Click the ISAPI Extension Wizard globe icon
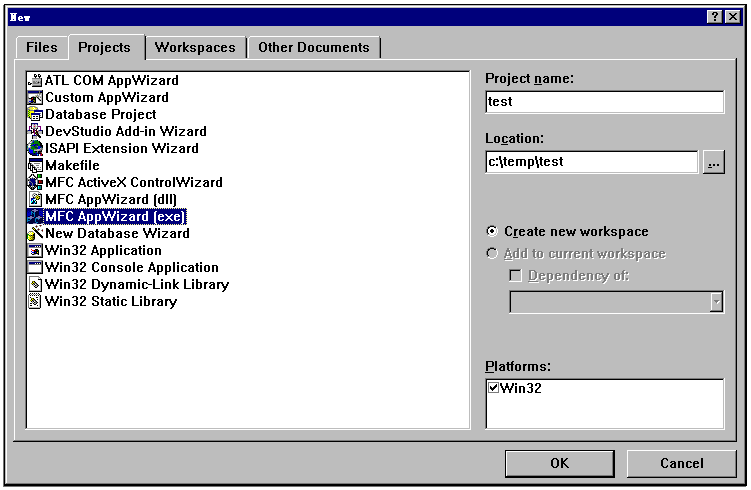 coord(35,148)
